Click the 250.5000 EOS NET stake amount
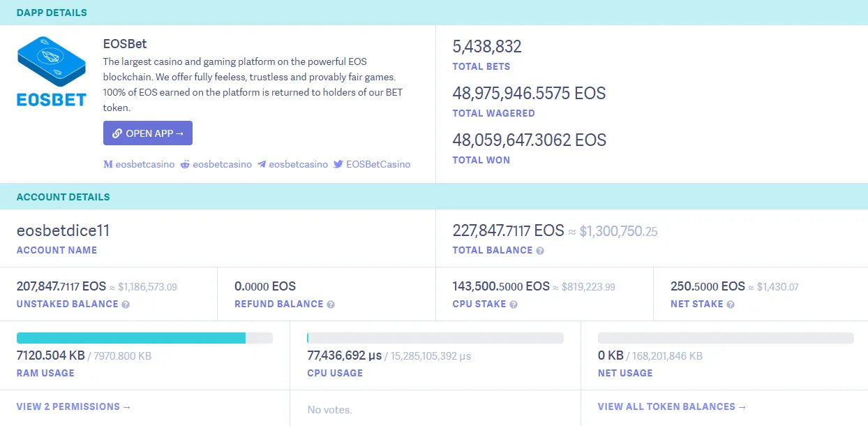The height and width of the screenshot is (426, 868). (708, 286)
